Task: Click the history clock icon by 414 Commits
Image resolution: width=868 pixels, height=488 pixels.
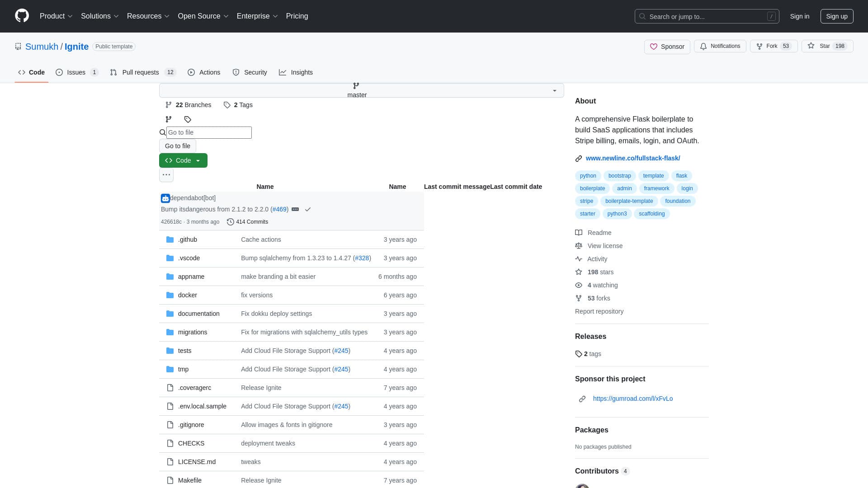Action: tap(231, 222)
